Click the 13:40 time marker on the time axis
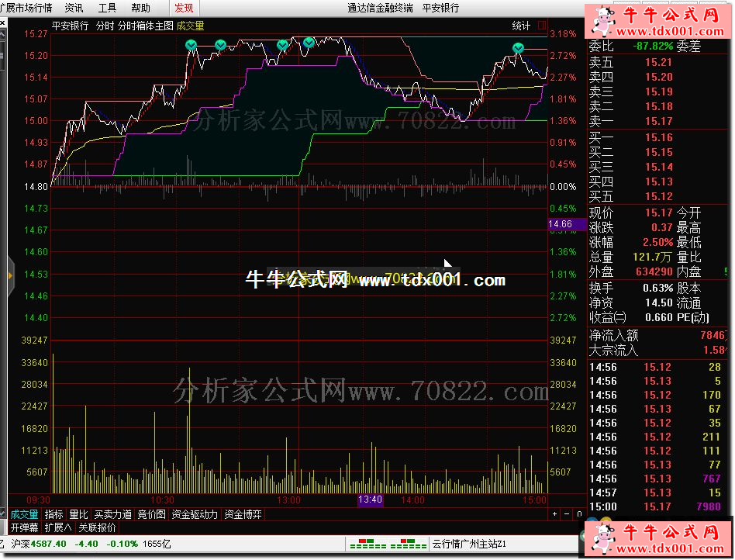Viewport: 735px width, 560px height. (x=371, y=500)
